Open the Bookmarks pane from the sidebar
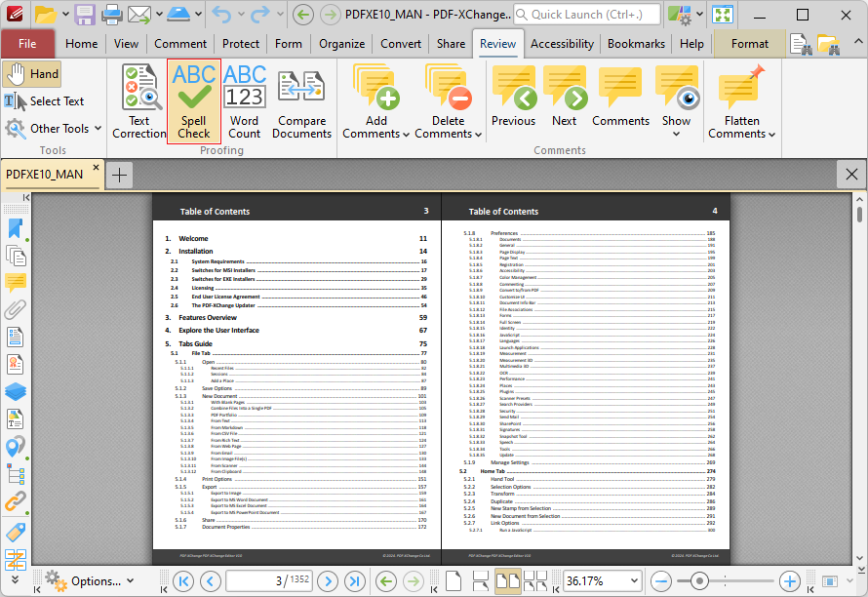 [x=16, y=228]
